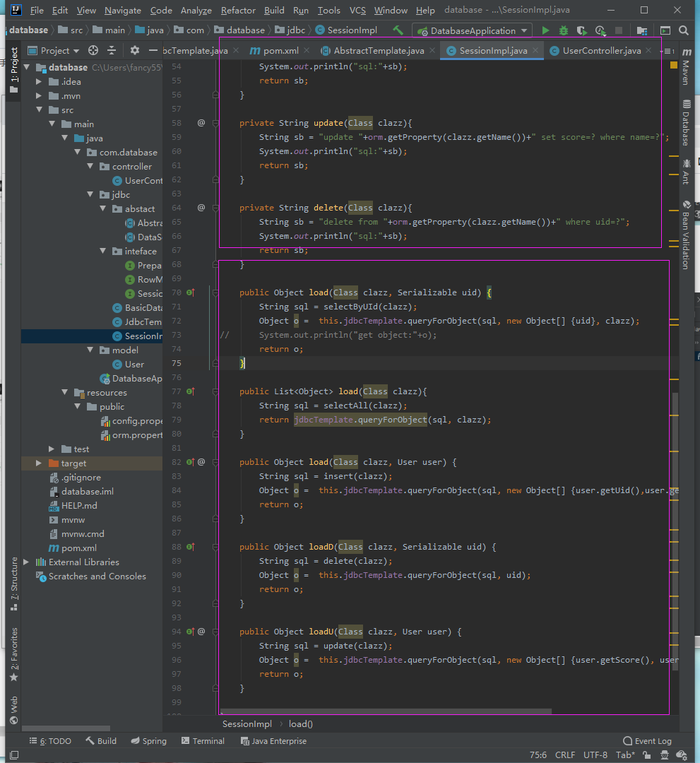This screenshot has height=763, width=700.
Task: Build the project with the hammer icon
Action: [398, 30]
